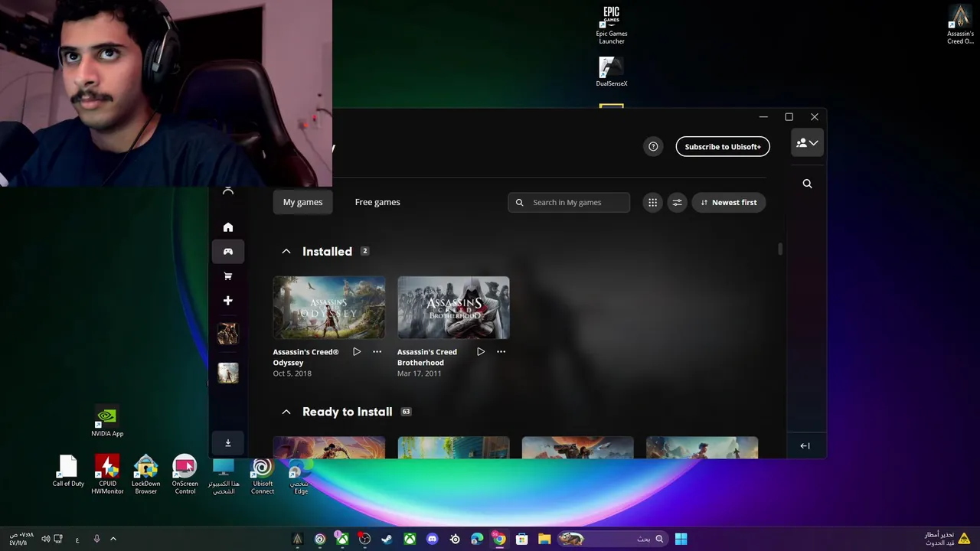
Task: Switch to the My games tab
Action: (x=302, y=202)
